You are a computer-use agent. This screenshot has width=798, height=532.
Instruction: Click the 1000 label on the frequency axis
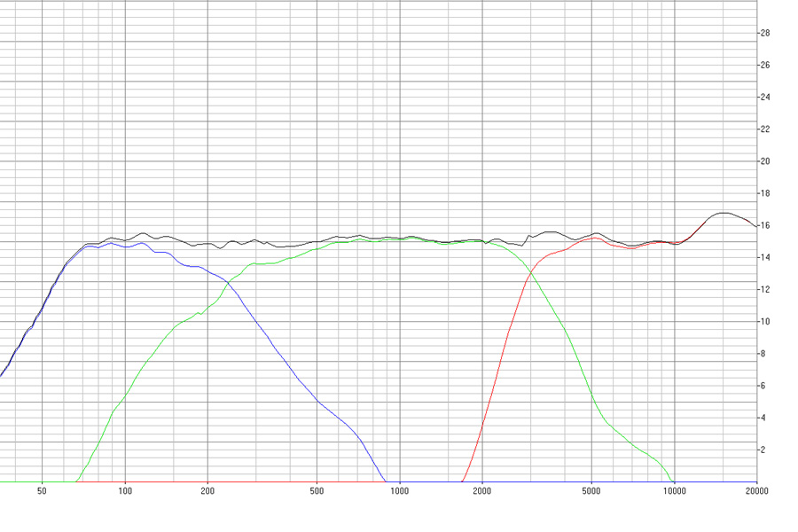400,491
